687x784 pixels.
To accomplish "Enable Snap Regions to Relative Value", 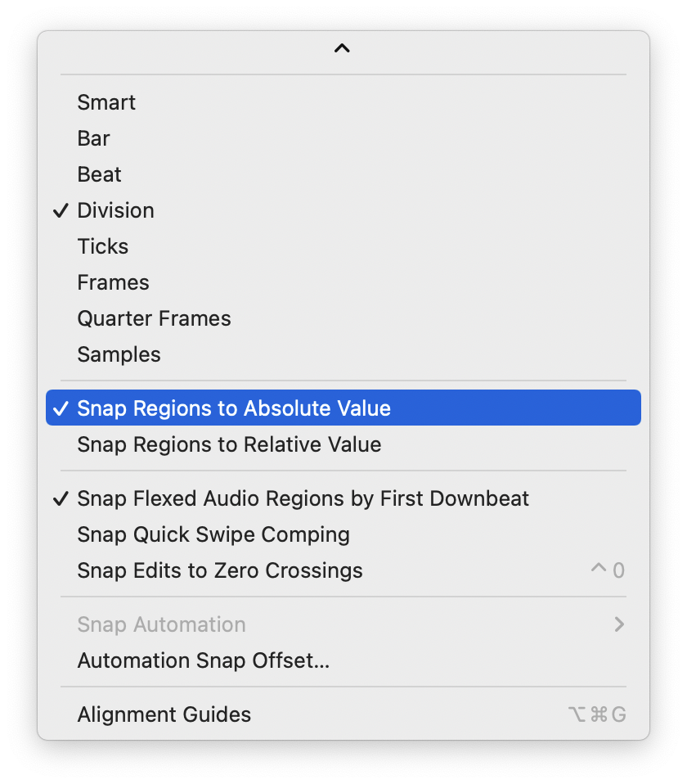I will (x=229, y=444).
